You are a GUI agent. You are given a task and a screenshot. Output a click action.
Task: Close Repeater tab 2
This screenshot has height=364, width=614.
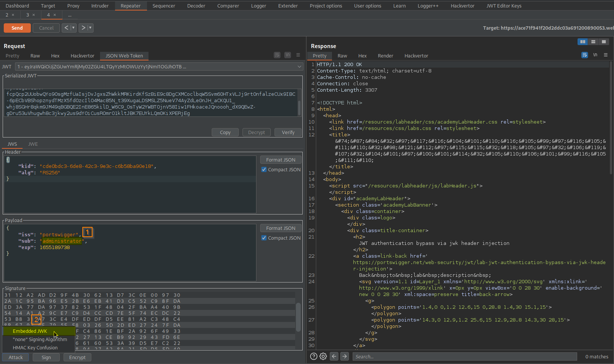click(x=13, y=15)
